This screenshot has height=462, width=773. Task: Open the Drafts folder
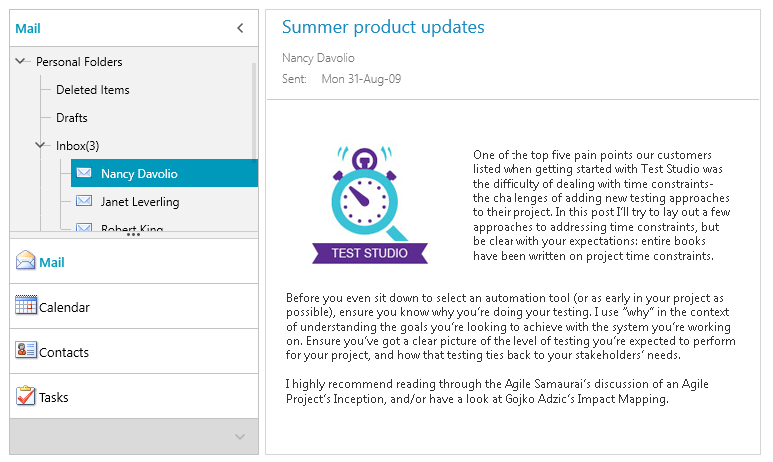71,118
